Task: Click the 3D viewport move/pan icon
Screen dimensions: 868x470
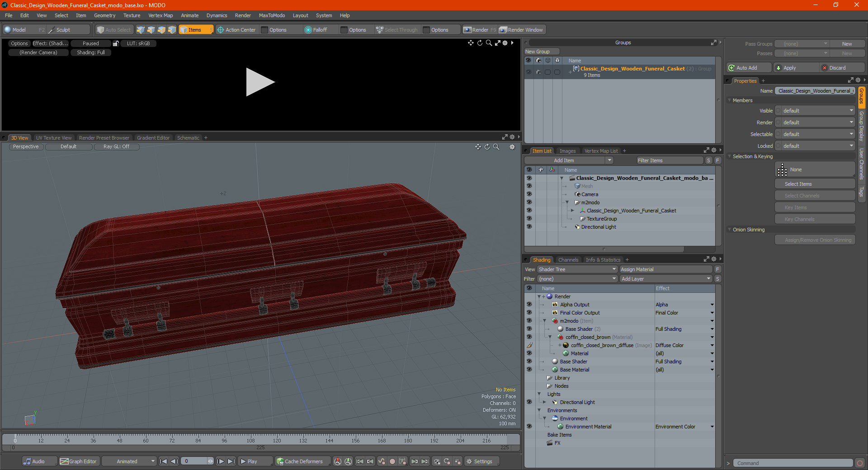Action: coord(478,147)
